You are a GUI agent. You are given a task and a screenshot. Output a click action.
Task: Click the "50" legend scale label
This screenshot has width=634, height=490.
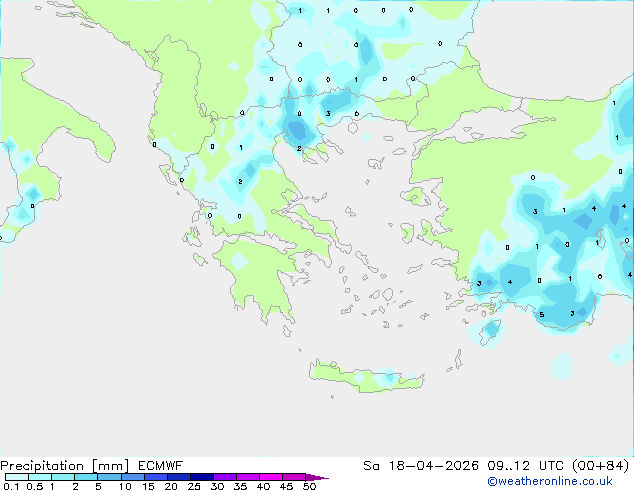310,486
